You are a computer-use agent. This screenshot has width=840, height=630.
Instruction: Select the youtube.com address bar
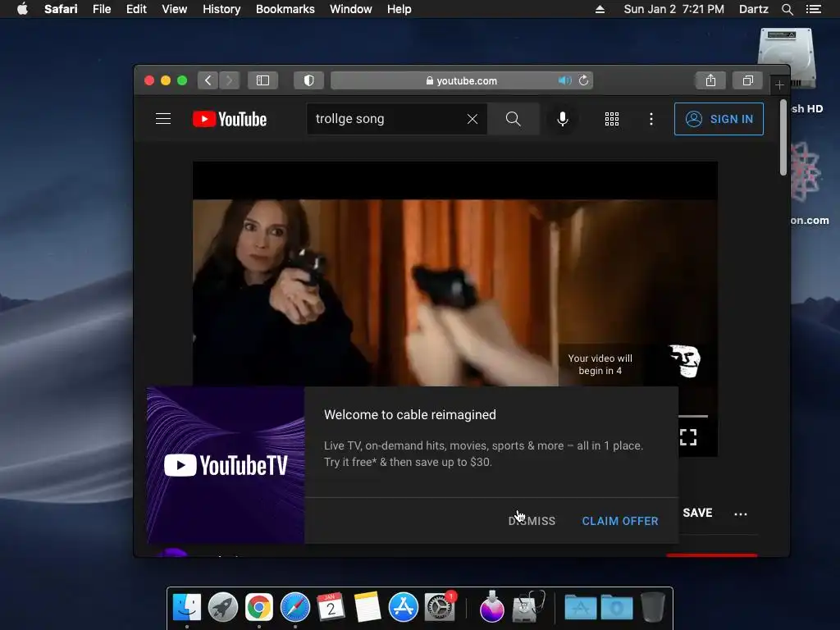462,80
